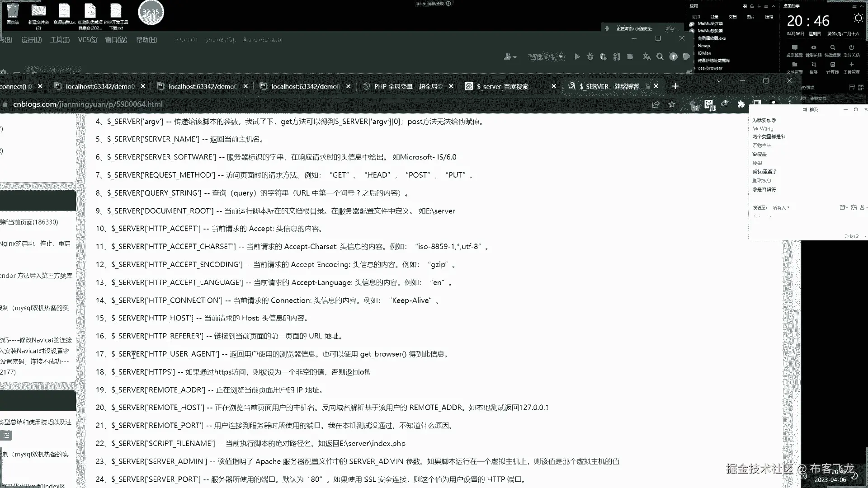The width and height of the screenshot is (868, 488).
Task: Open the Nginx的启动、停止、重启 sidebar link
Action: (35, 244)
